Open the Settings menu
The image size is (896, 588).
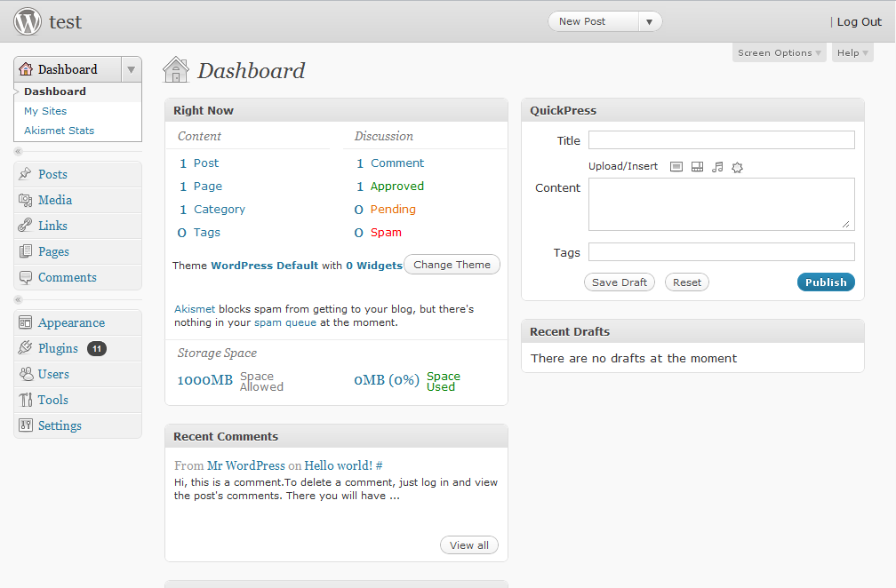(60, 425)
